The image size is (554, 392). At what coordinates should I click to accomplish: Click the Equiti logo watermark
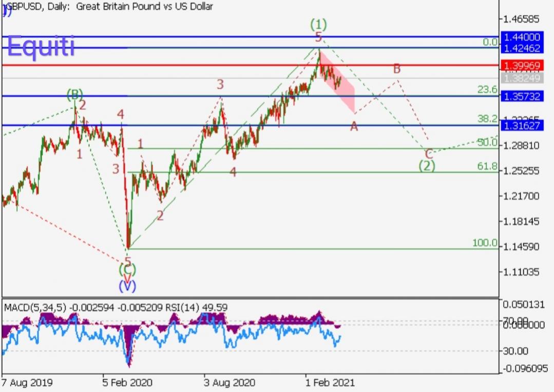coord(41,47)
